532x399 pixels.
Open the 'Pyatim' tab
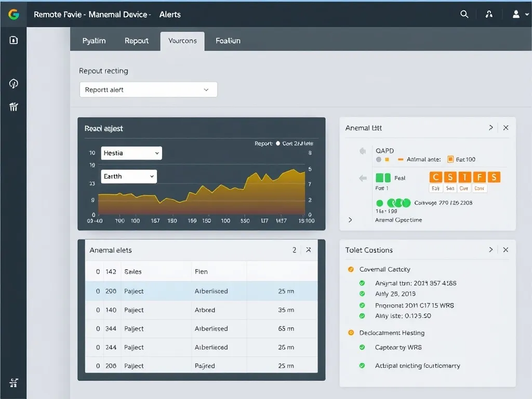(x=94, y=41)
